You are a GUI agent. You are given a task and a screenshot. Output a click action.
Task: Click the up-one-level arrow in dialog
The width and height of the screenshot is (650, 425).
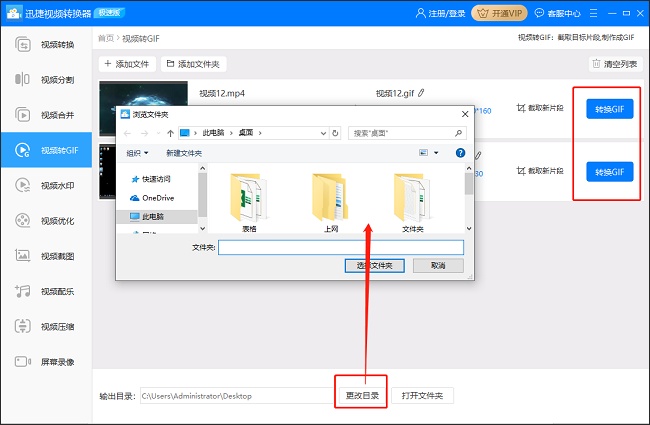coord(170,133)
